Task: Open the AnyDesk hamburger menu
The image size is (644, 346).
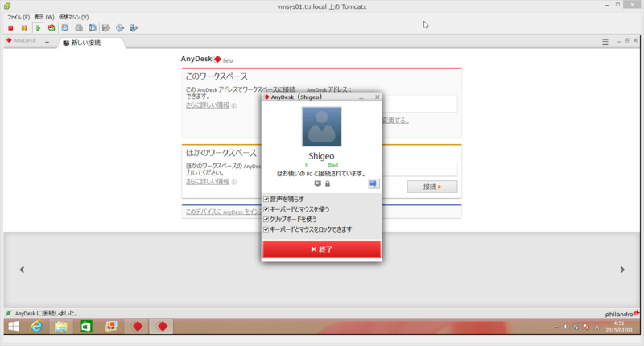Action: pyautogui.click(x=605, y=43)
